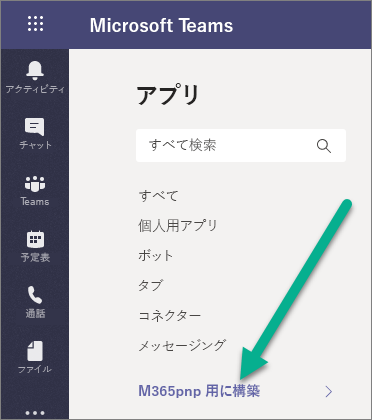
Task: Click the アプリ heading
Action: tap(168, 95)
